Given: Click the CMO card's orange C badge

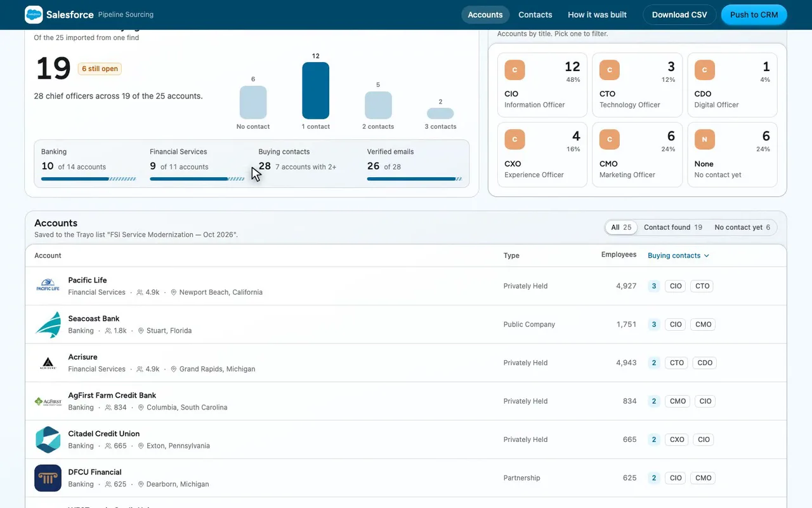Looking at the screenshot, I should (x=610, y=140).
